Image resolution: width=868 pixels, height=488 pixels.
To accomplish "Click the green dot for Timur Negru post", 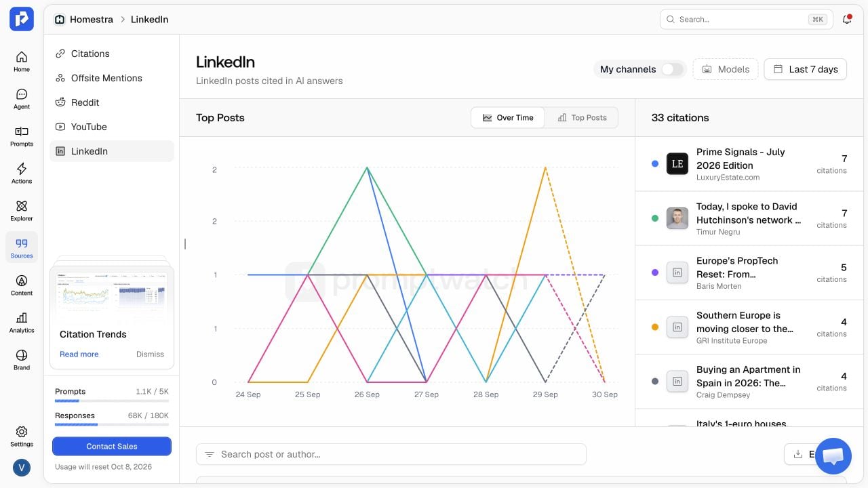I will point(655,218).
